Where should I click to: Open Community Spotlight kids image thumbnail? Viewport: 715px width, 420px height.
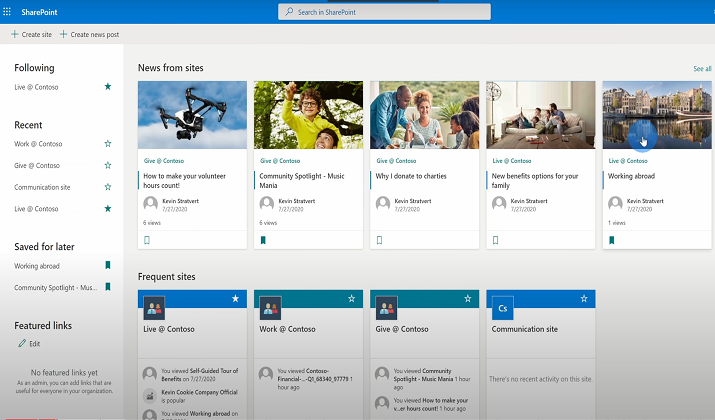click(x=308, y=115)
